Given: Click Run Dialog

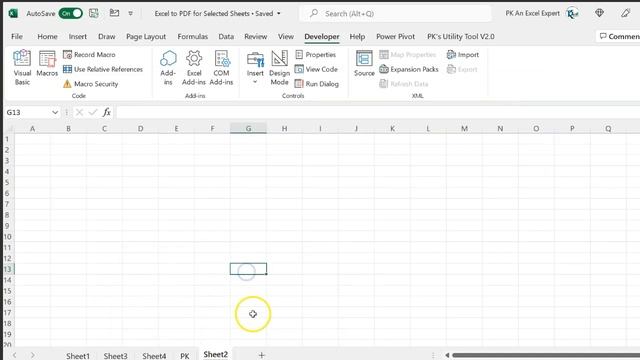Looking at the screenshot, I should [x=317, y=84].
